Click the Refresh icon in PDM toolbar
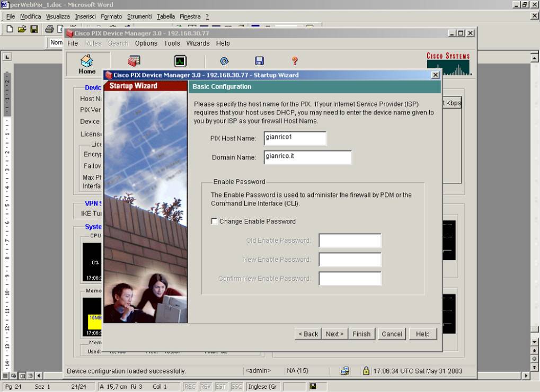The height and width of the screenshot is (392, 540). [x=224, y=61]
